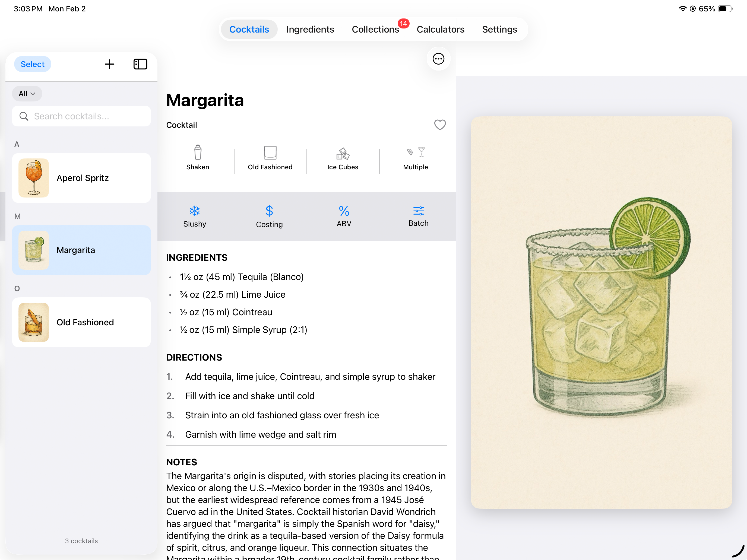Viewport: 747px width, 560px height.
Task: Open the ABV calculator
Action: (x=344, y=217)
